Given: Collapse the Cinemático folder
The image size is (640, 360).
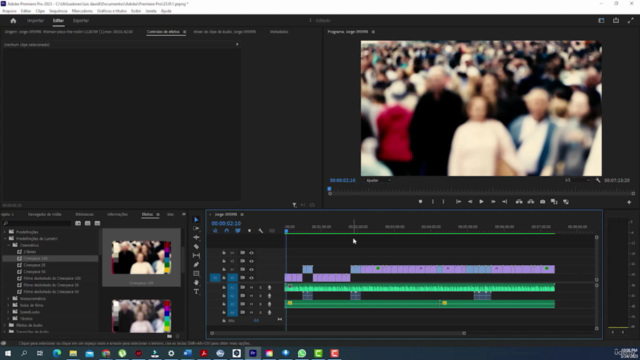Looking at the screenshot, I should pyautogui.click(x=9, y=245).
